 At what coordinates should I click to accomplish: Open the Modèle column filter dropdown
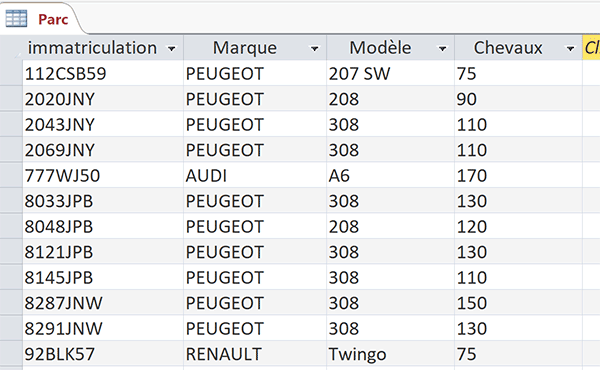tap(442, 49)
